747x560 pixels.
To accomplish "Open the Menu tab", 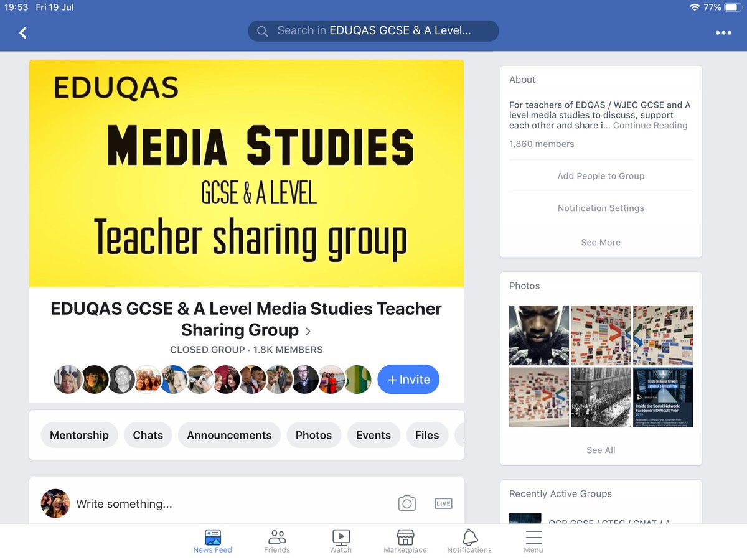I will tap(533, 541).
